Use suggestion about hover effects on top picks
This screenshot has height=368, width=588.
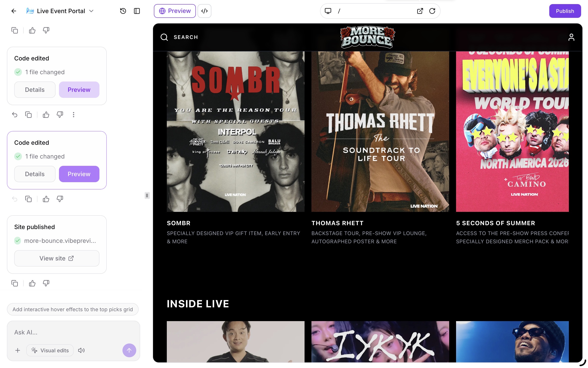point(73,309)
